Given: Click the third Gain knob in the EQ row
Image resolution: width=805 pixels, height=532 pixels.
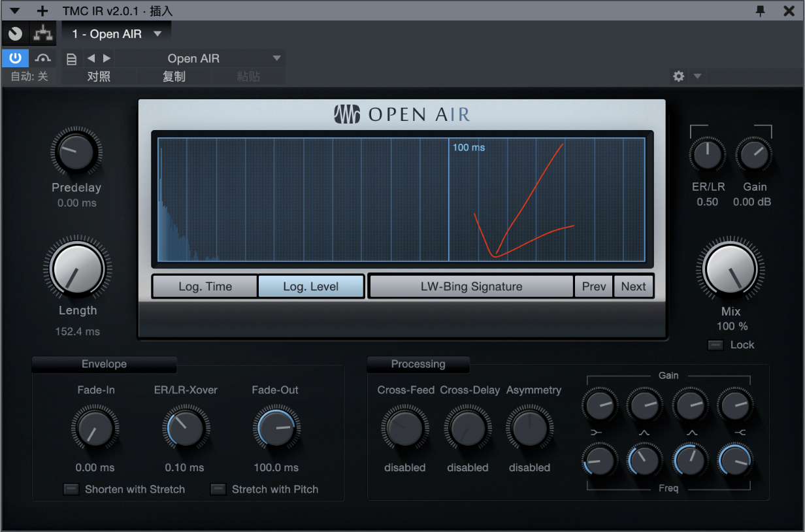Looking at the screenshot, I should tap(690, 405).
